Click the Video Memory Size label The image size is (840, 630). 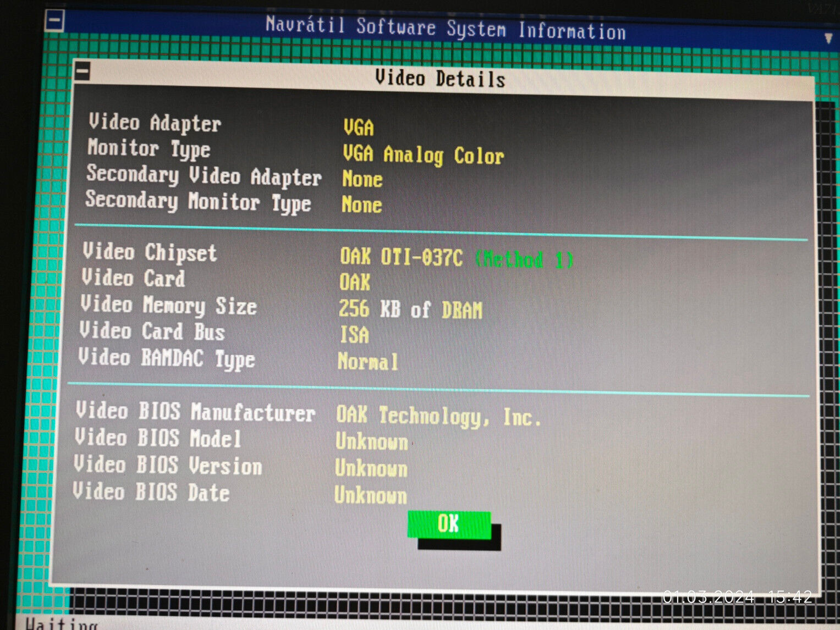click(168, 305)
